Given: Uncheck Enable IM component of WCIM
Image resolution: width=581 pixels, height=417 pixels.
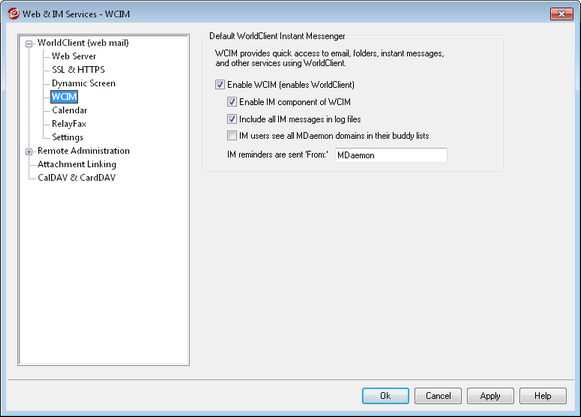Looking at the screenshot, I should 232,102.
